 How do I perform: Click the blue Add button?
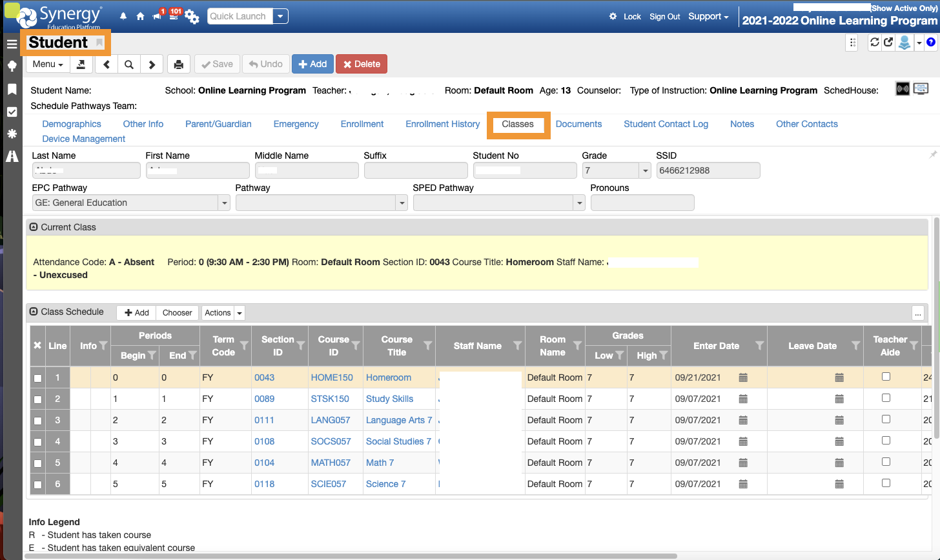[x=312, y=64]
